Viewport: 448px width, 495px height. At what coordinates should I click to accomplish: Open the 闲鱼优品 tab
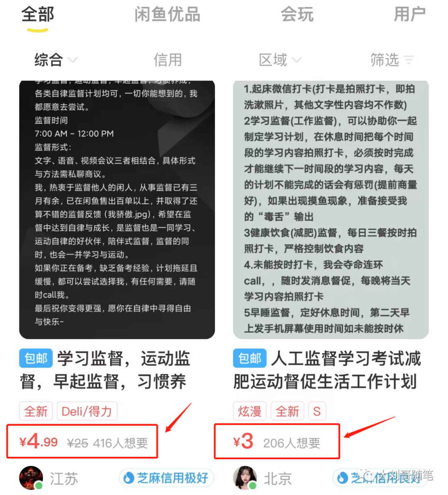[168, 15]
